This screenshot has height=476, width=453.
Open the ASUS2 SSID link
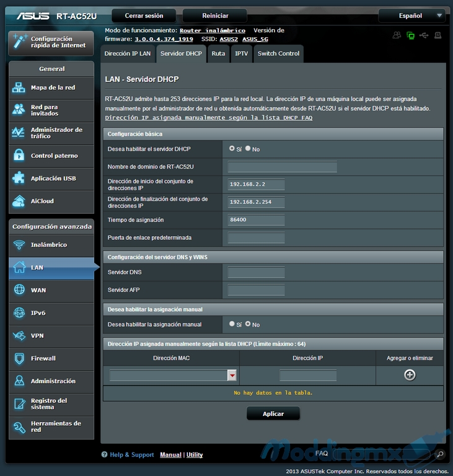pos(229,39)
